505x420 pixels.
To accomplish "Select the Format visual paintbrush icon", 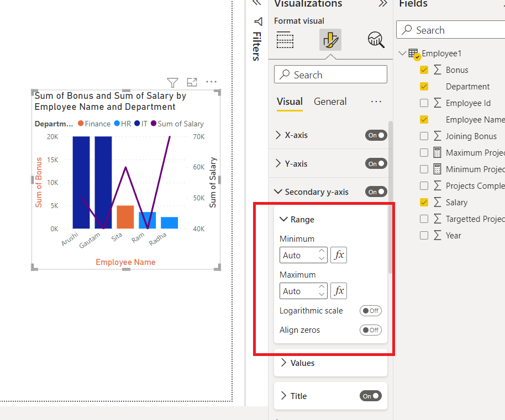I will pos(330,40).
